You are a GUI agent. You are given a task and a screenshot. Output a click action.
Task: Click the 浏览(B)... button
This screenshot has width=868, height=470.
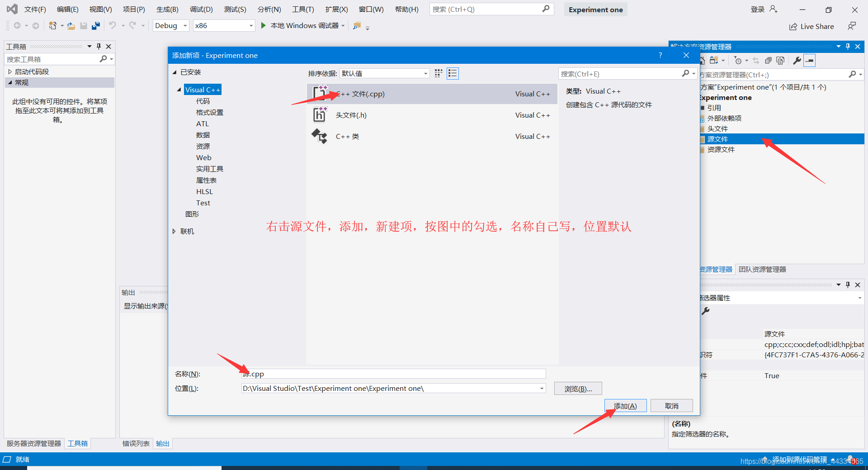578,389
